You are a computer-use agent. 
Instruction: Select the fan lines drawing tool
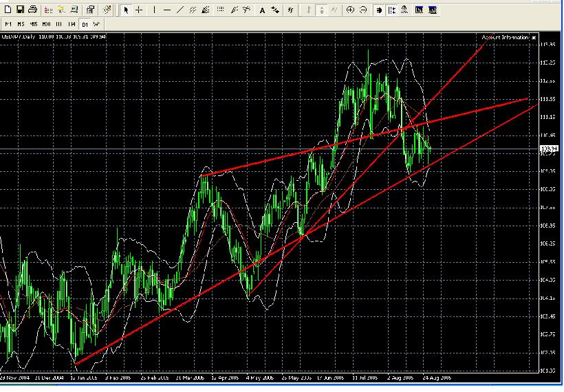coord(206,10)
